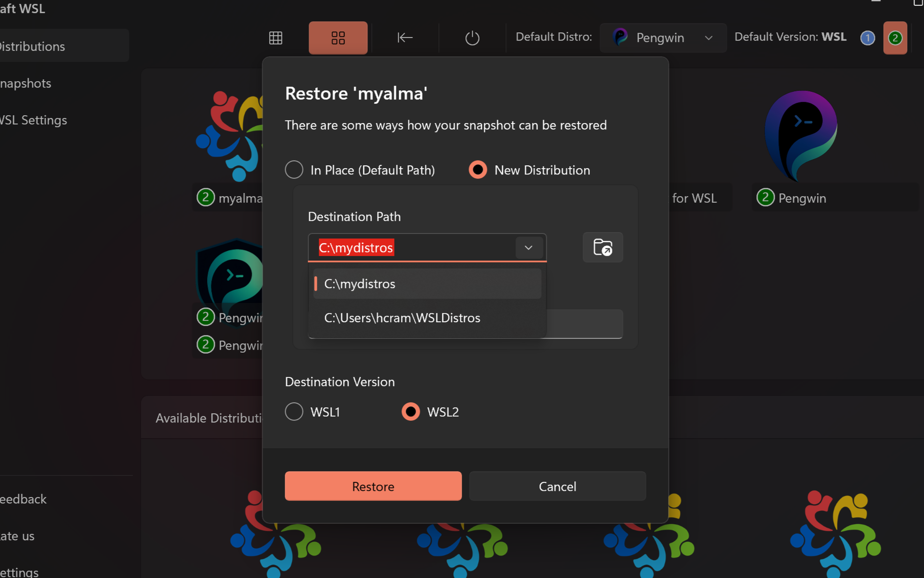The image size is (924, 578).
Task: Select 'In Place (Default Path)' restore option
Action: (x=294, y=170)
